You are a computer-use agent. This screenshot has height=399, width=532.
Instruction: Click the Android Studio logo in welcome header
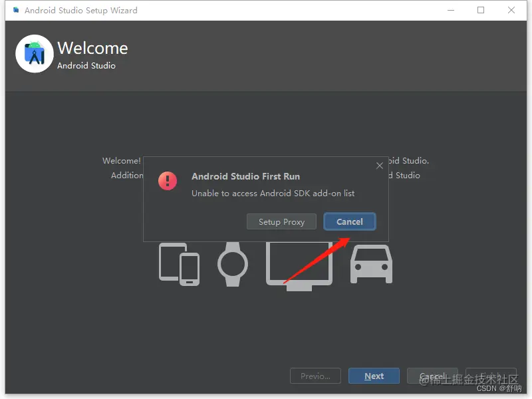pyautogui.click(x=34, y=53)
